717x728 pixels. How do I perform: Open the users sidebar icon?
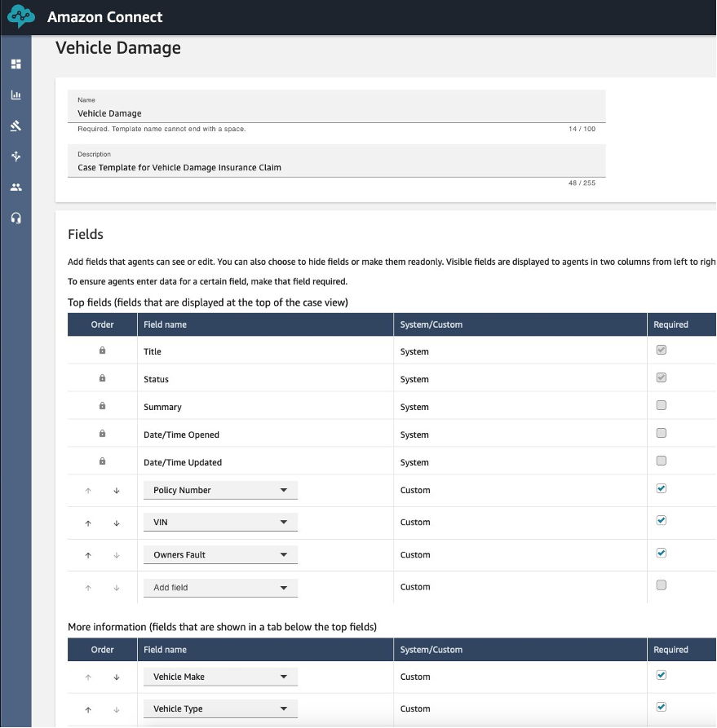point(15,188)
